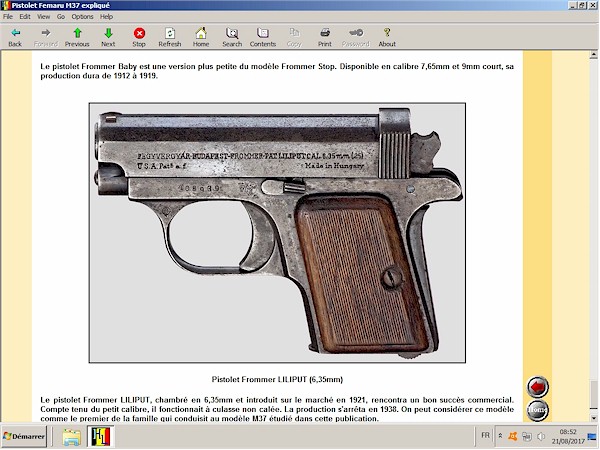The height and width of the screenshot is (450, 600).
Task: Click the vertical scrollbar thumb
Action: [x=593, y=395]
